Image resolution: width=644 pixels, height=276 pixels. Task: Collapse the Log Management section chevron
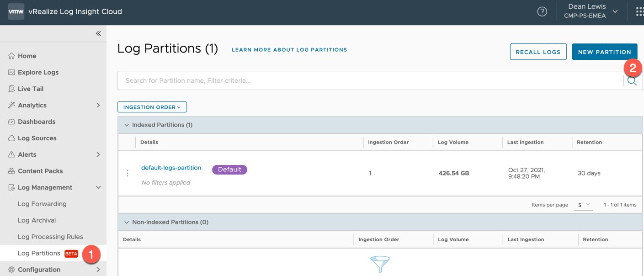click(98, 187)
